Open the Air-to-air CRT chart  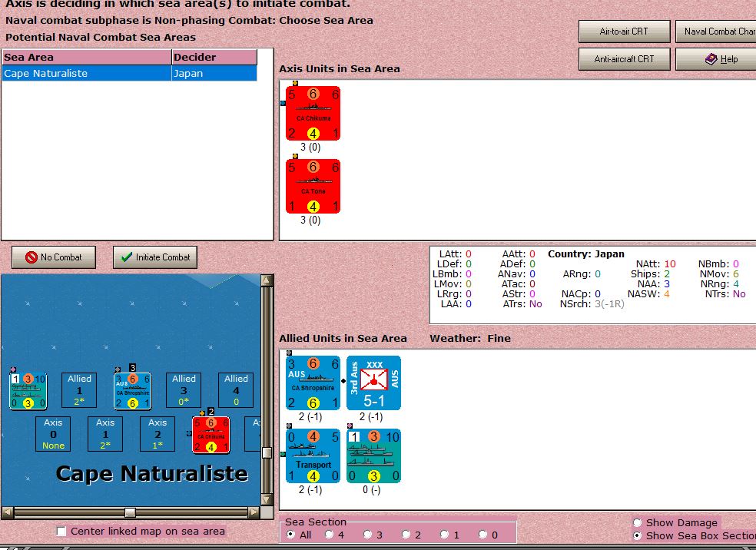625,31
